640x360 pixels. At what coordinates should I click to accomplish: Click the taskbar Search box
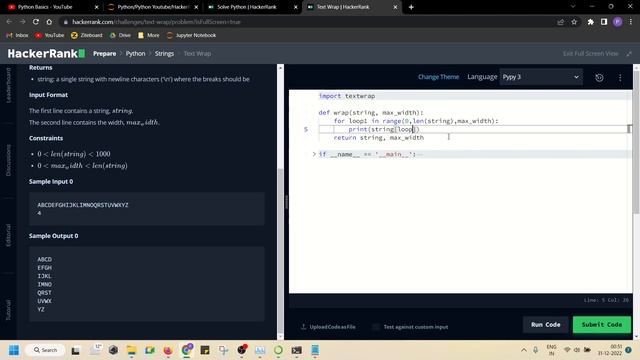(45, 350)
